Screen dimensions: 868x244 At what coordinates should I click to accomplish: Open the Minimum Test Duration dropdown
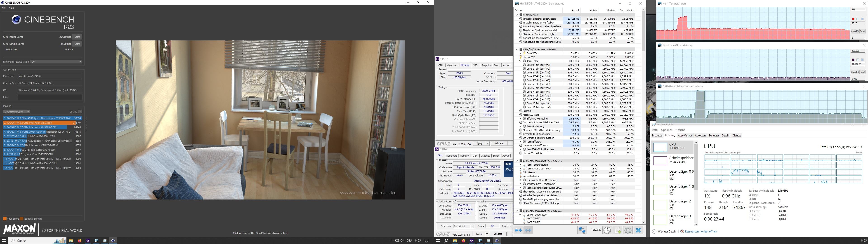coord(56,62)
